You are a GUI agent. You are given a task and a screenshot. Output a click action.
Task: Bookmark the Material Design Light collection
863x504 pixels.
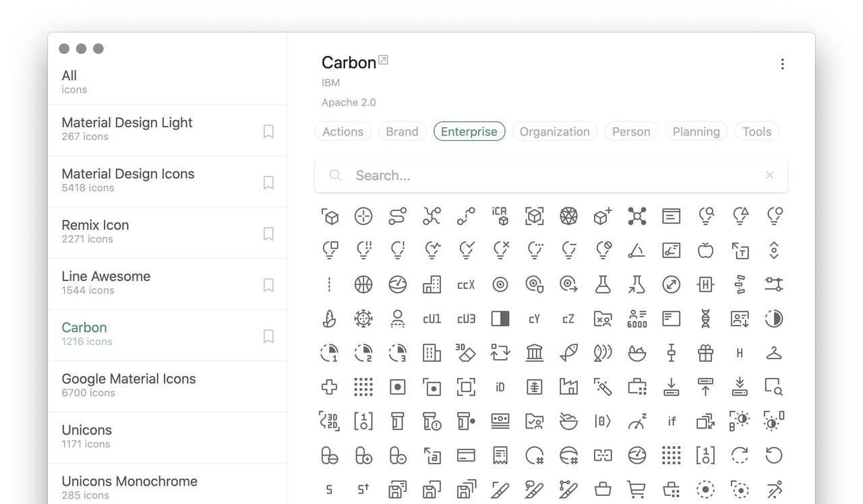268,131
